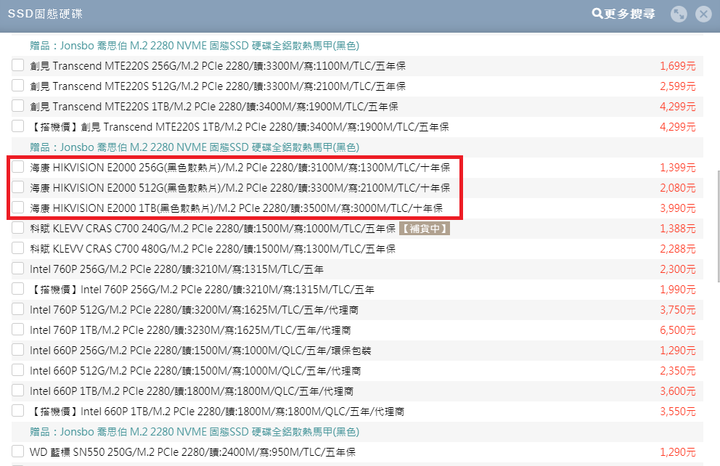
Task: Select WD 藍標 SN550 250G product text
Action: pos(192,452)
